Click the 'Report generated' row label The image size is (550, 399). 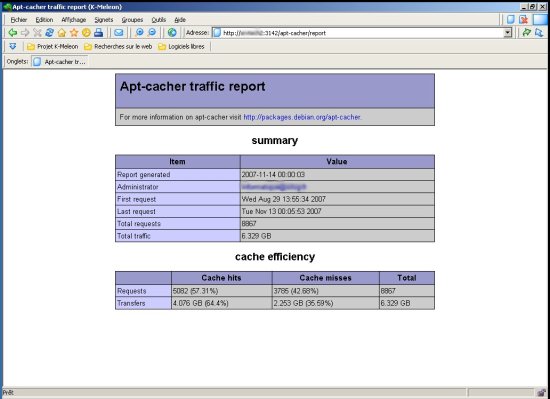tap(143, 175)
